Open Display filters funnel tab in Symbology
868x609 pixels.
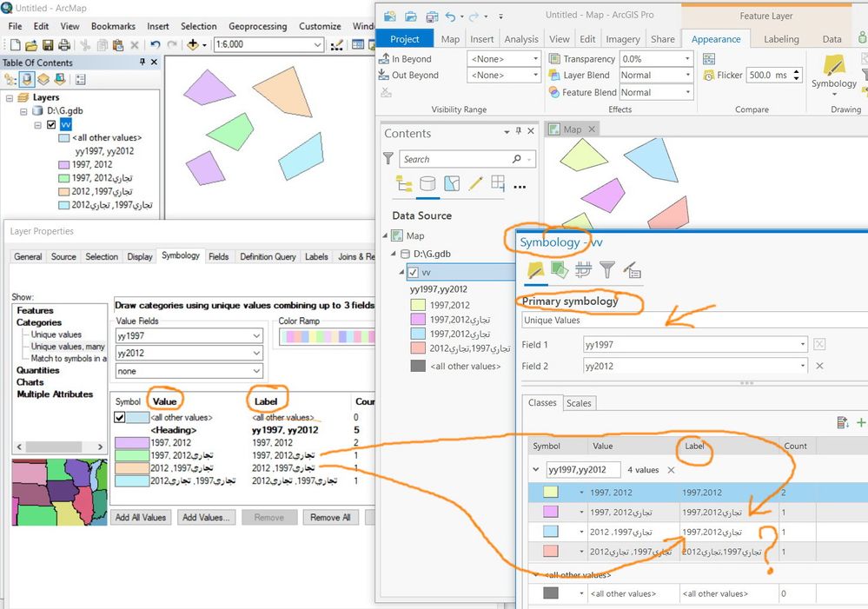click(606, 270)
